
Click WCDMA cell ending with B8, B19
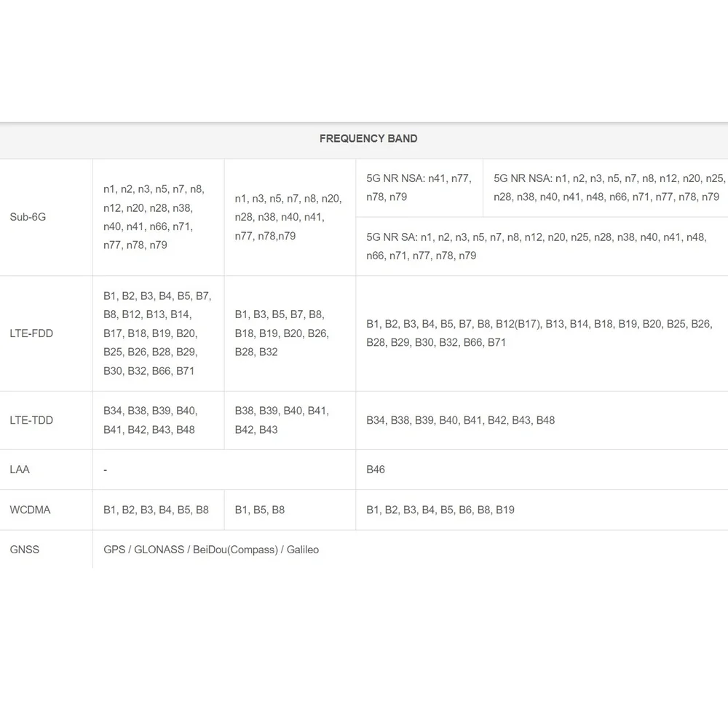coord(440,510)
